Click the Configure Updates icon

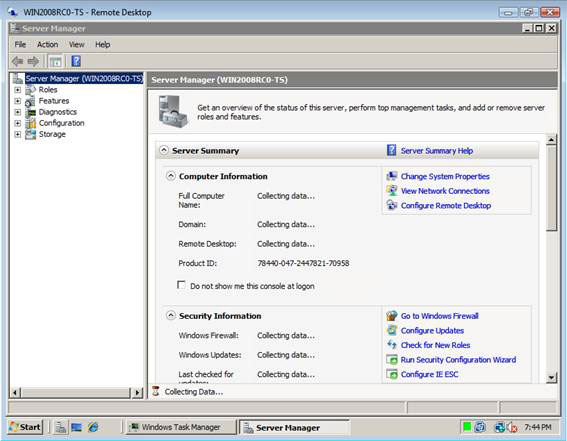point(392,330)
